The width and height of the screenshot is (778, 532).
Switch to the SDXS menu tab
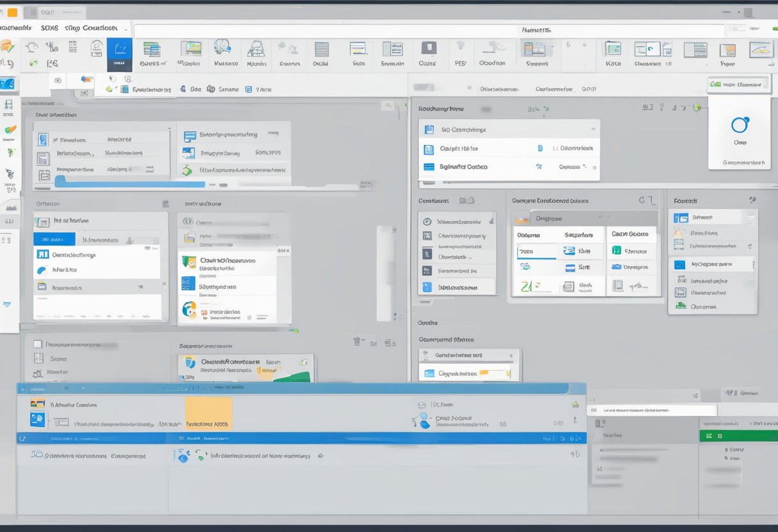click(49, 28)
